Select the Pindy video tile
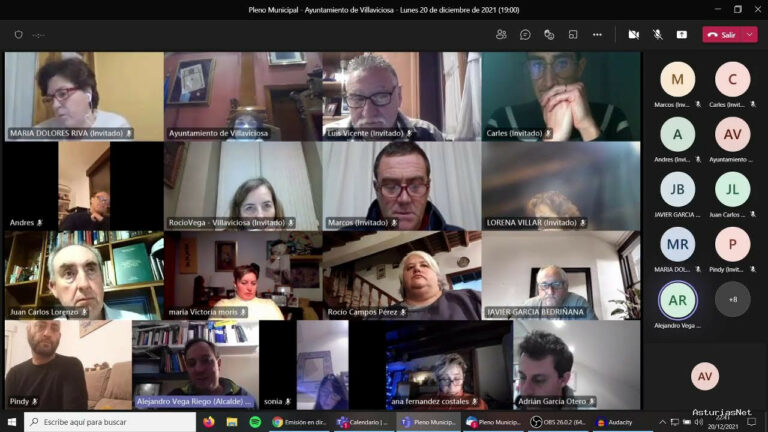 coord(68,365)
